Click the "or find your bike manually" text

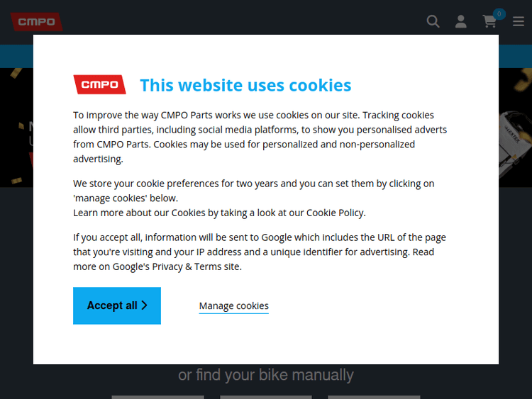(x=266, y=375)
